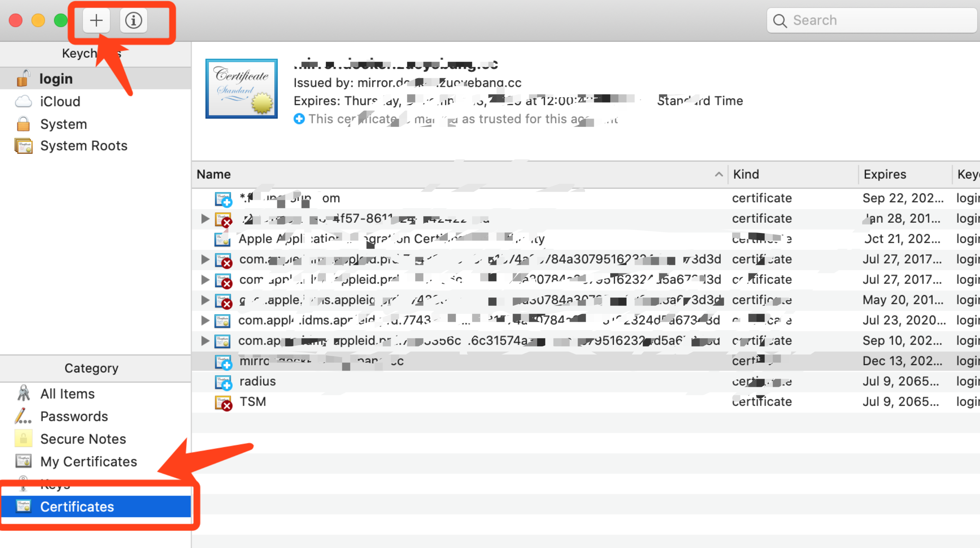The width and height of the screenshot is (980, 548).
Task: Focus the Search field
Action: click(872, 20)
